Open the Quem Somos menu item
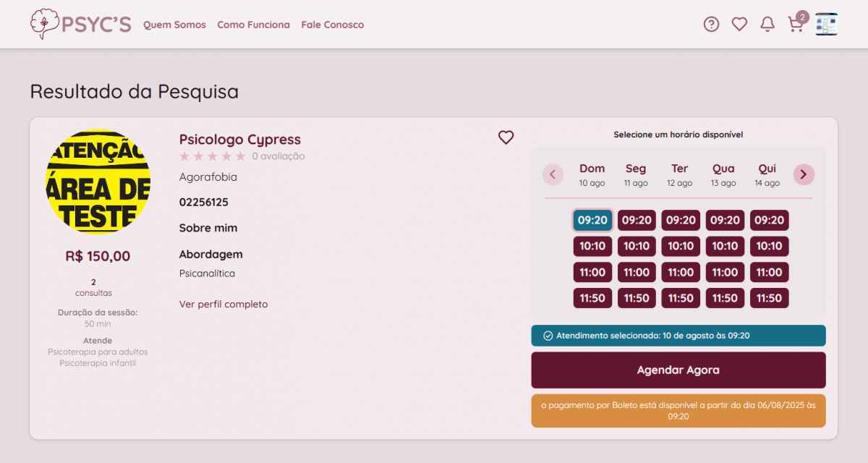868x463 pixels. click(174, 25)
